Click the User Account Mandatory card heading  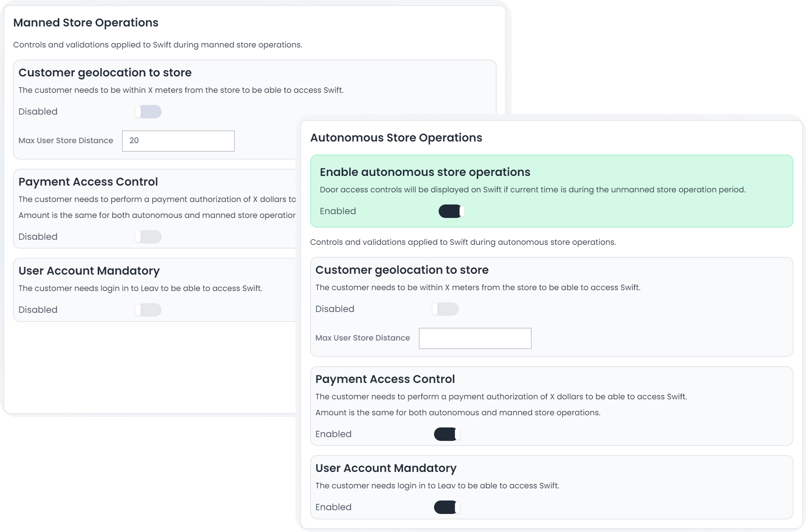click(386, 468)
